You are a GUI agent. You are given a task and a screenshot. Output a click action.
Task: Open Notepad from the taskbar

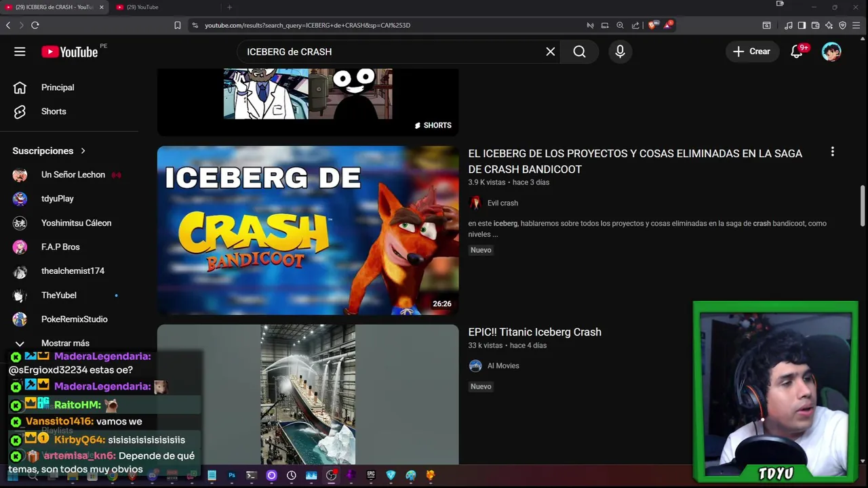click(x=212, y=475)
